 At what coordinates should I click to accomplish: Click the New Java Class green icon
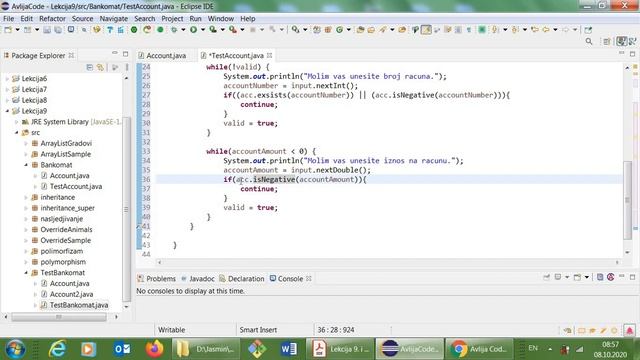[340, 29]
